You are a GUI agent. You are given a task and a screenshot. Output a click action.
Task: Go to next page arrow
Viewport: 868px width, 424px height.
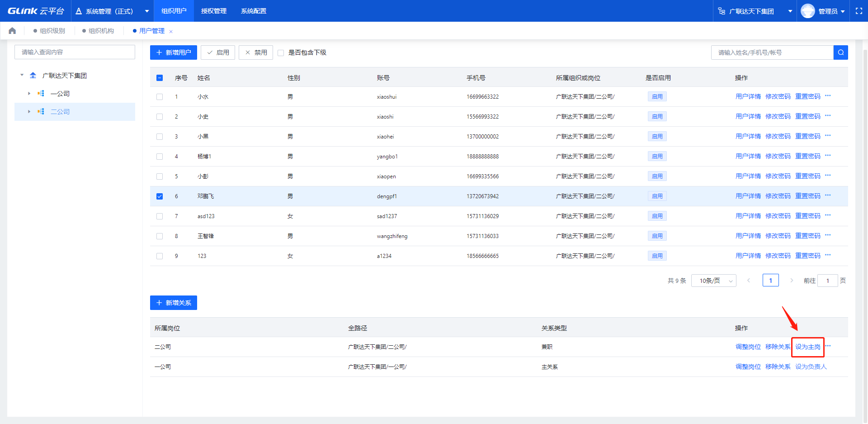792,281
